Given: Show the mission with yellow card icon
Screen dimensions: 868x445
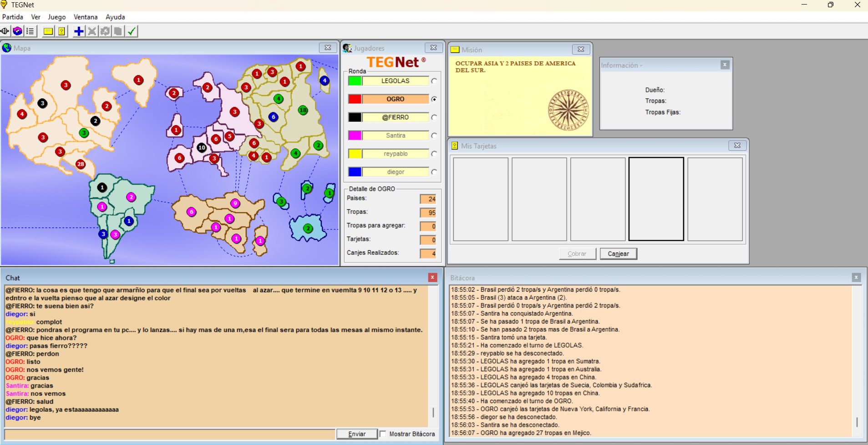Looking at the screenshot, I should [x=48, y=31].
